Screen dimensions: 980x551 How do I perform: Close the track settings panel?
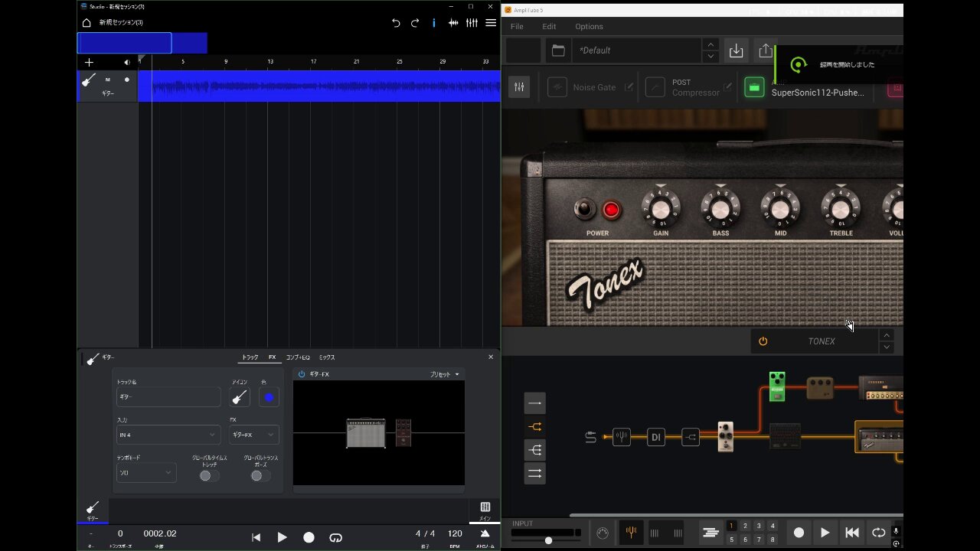click(x=491, y=357)
